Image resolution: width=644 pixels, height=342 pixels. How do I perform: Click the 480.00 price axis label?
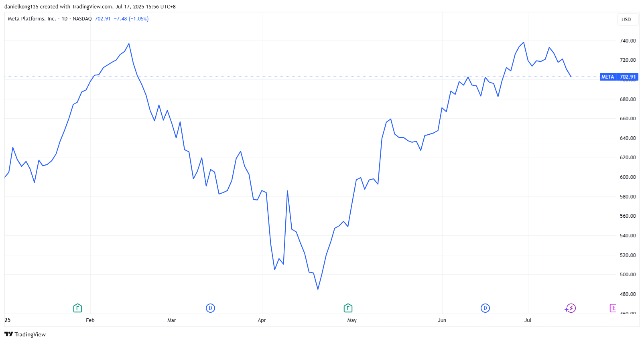(x=628, y=294)
